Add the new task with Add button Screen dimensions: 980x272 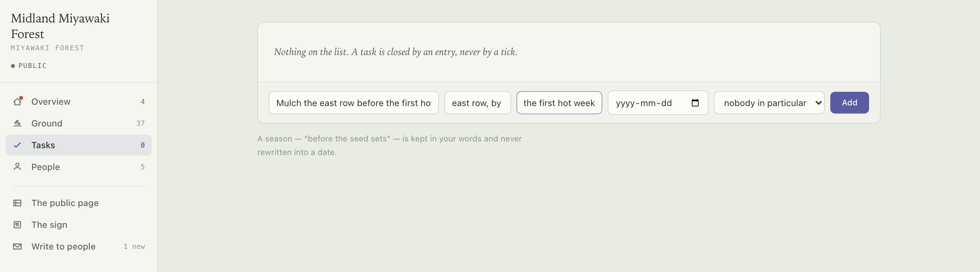(x=849, y=103)
